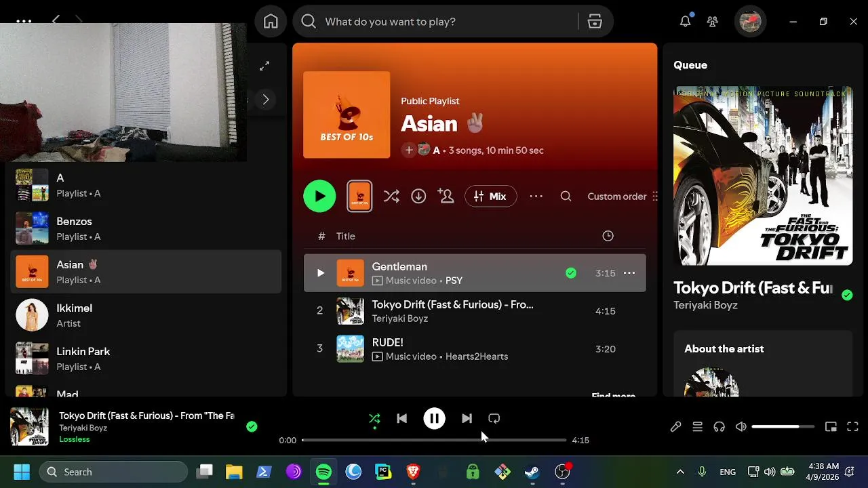Image resolution: width=868 pixels, height=488 pixels.
Task: Open the miniplayer
Action: (831, 426)
